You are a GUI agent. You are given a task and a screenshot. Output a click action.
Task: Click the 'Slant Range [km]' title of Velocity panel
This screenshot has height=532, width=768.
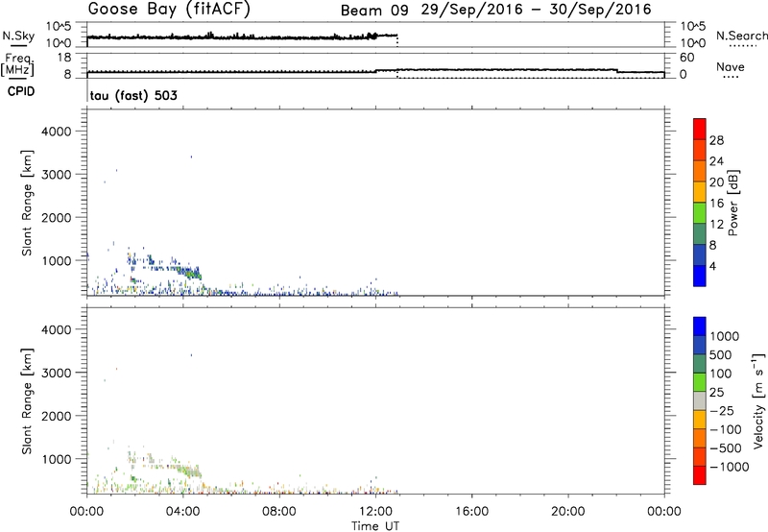[x=27, y=400]
